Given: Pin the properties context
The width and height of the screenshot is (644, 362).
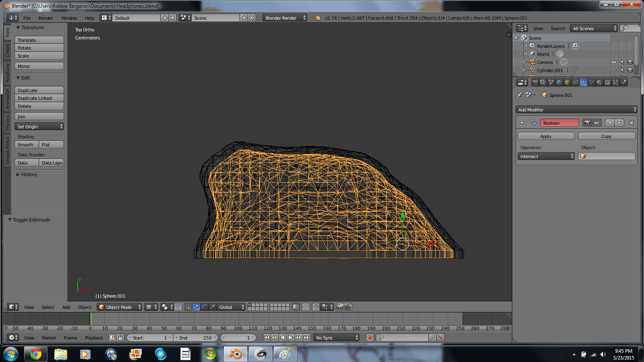Looking at the screenshot, I should tap(520, 95).
